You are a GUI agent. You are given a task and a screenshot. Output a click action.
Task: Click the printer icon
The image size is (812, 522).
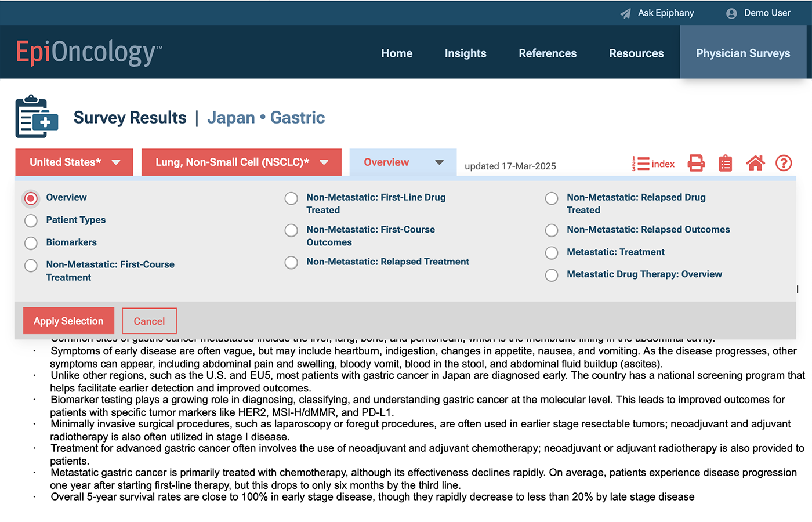(x=696, y=164)
